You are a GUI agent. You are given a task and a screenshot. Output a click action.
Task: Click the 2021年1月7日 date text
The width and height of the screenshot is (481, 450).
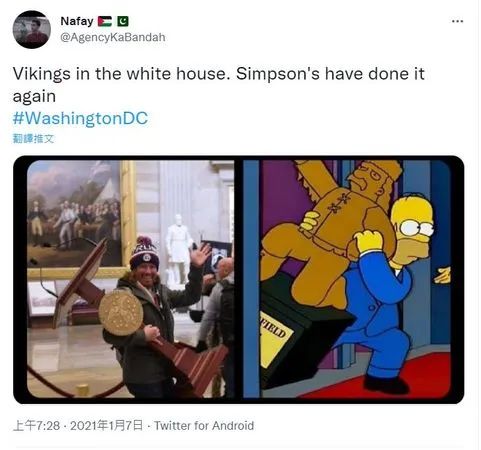pos(106,426)
